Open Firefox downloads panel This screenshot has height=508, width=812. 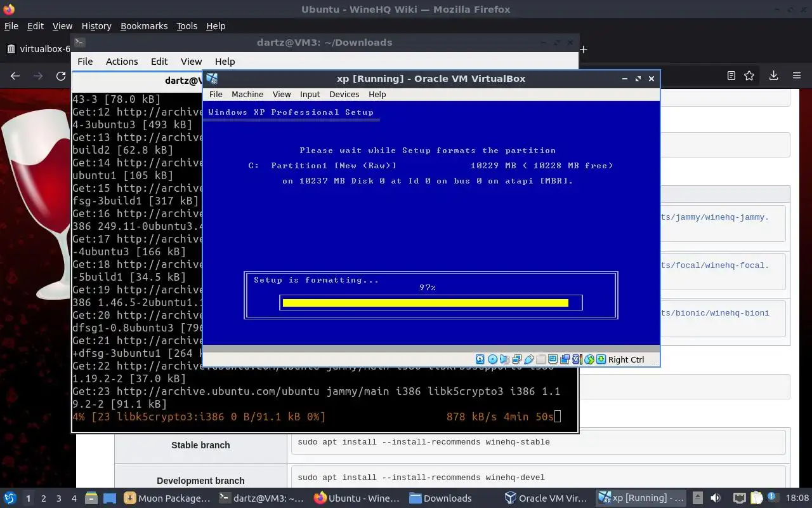(773, 76)
